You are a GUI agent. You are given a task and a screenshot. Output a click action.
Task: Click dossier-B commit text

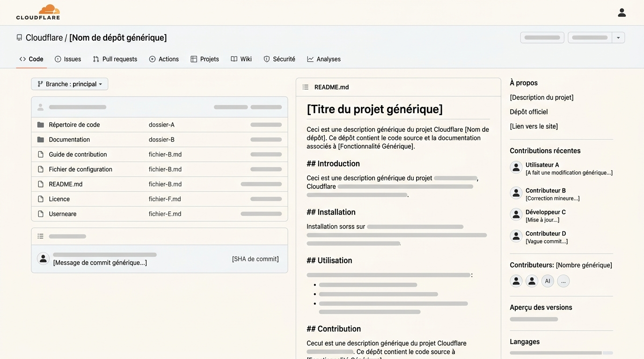click(x=161, y=140)
